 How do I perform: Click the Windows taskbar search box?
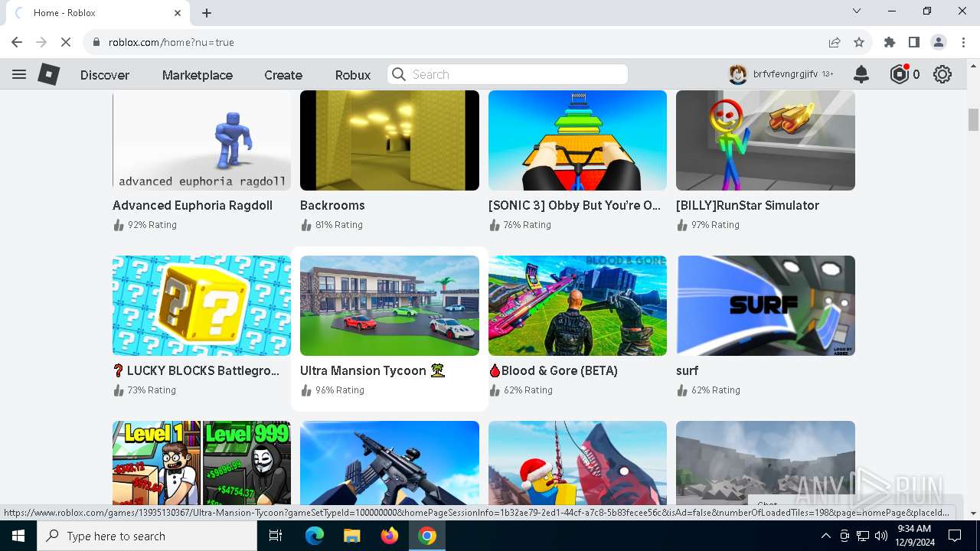(147, 536)
